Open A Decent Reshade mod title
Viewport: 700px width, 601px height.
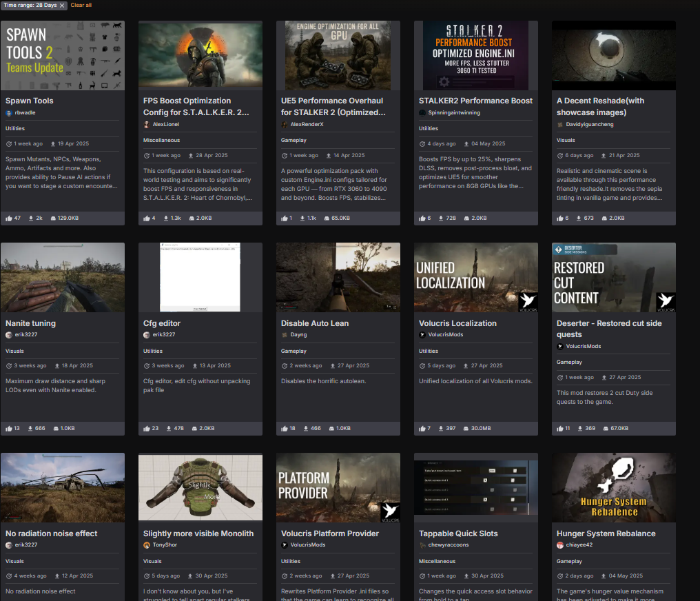tap(601, 107)
